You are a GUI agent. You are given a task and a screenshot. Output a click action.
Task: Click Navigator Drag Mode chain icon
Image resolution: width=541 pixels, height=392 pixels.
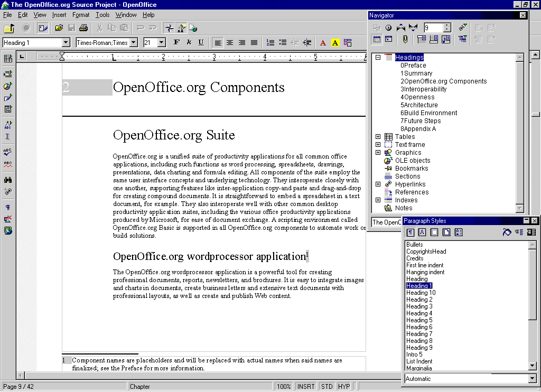(462, 27)
